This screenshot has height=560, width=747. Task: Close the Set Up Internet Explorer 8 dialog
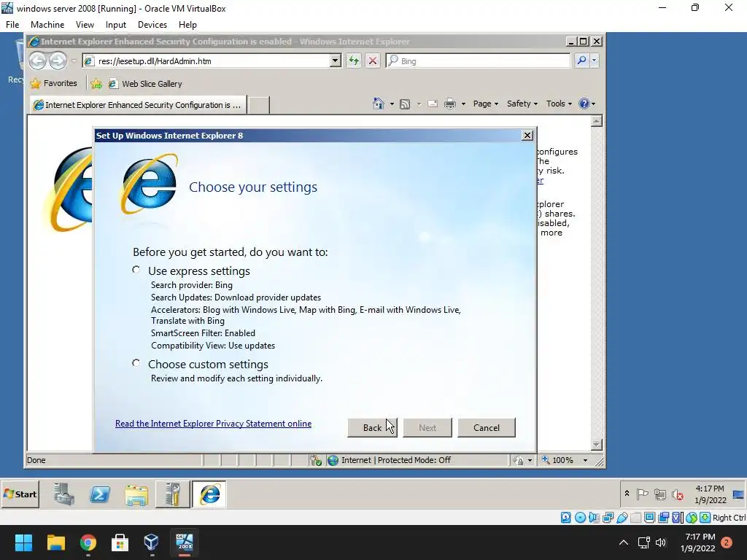527,135
